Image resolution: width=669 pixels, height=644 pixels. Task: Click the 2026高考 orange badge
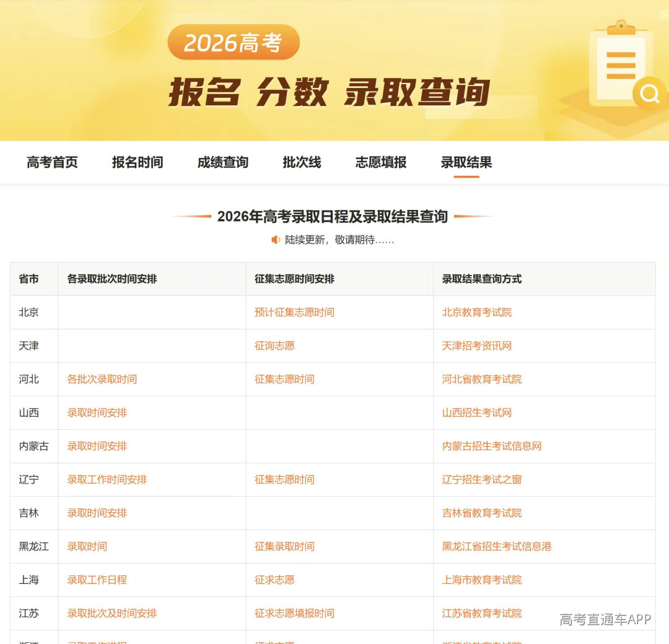click(234, 42)
